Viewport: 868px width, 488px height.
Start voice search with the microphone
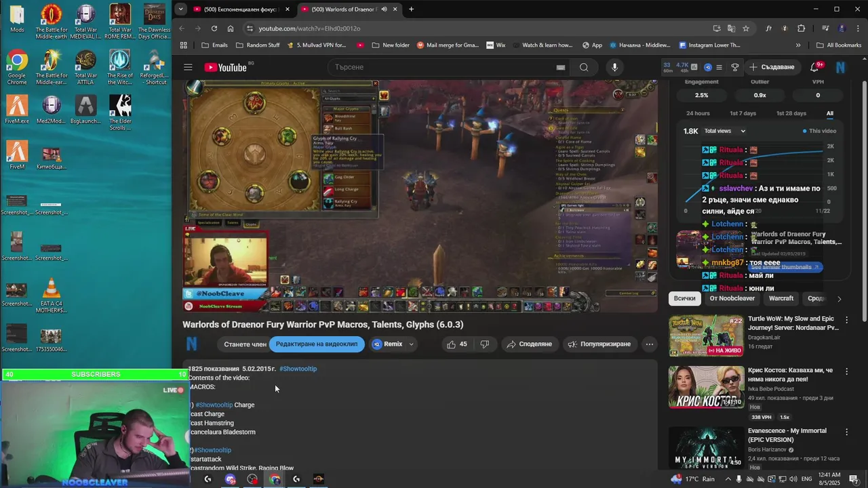614,67
